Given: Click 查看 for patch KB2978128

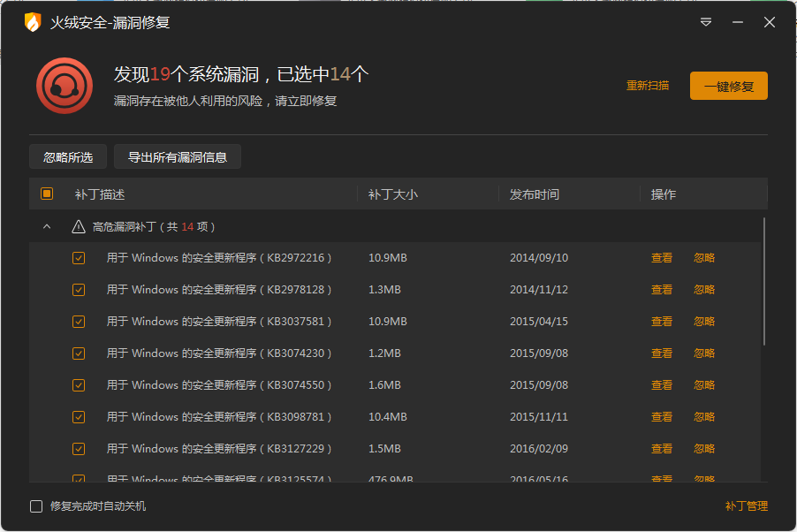Looking at the screenshot, I should pos(662,290).
